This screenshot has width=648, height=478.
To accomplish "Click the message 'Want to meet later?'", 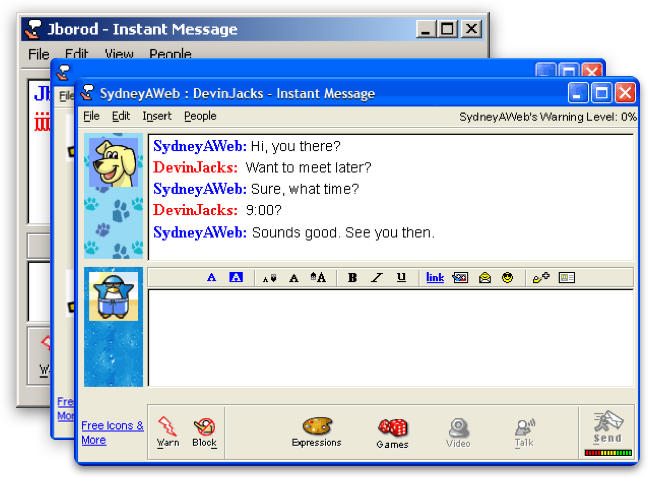I will (308, 167).
